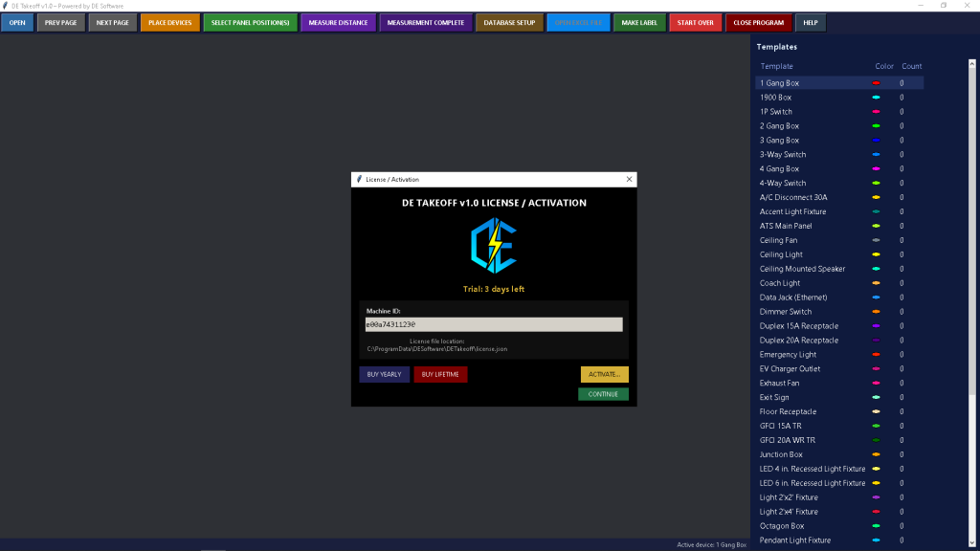Image resolution: width=980 pixels, height=551 pixels.
Task: Open DATABASE SETUP from the toolbar
Action: click(509, 22)
